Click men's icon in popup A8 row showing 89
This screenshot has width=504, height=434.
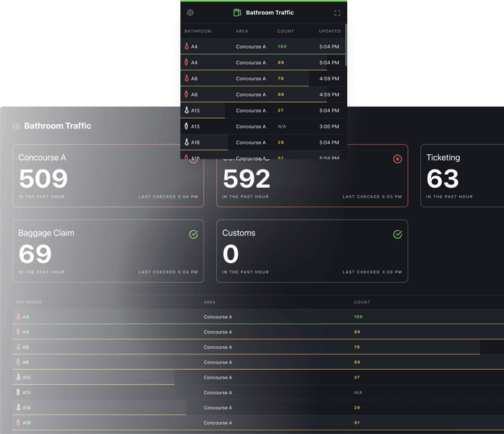point(186,94)
